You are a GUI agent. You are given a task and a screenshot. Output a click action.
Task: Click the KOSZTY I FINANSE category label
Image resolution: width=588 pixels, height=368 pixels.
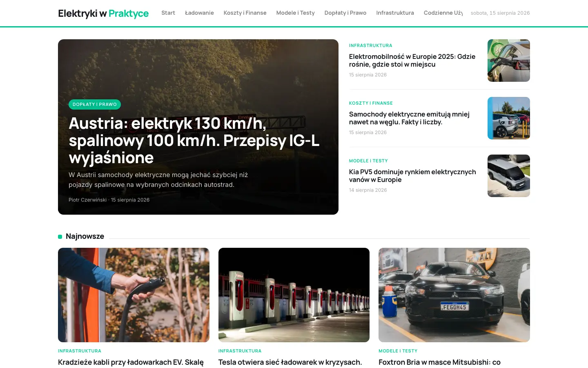[371, 103]
